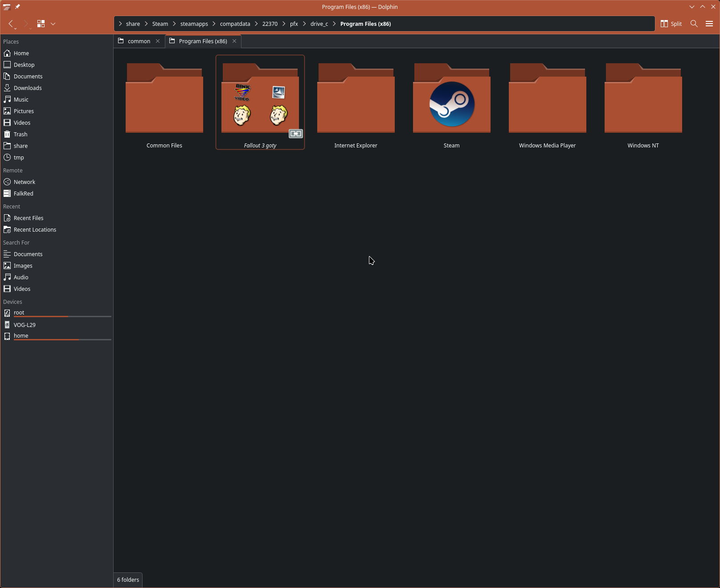
Task: Close the Program Files (x86) tab
Action: (234, 41)
